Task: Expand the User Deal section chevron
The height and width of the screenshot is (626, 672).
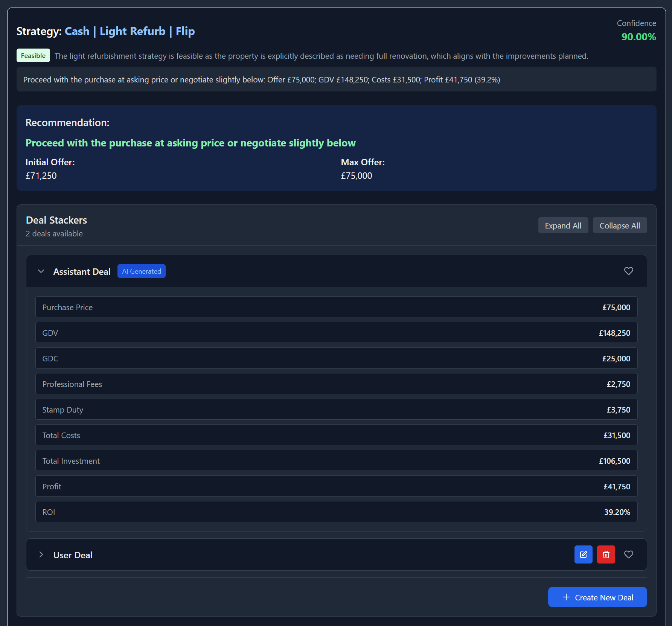Action: tap(41, 554)
